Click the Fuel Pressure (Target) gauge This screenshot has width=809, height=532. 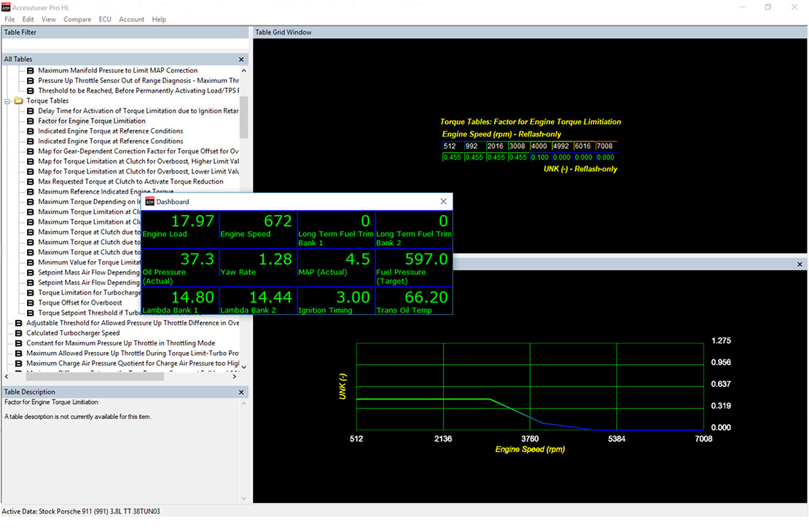414,267
